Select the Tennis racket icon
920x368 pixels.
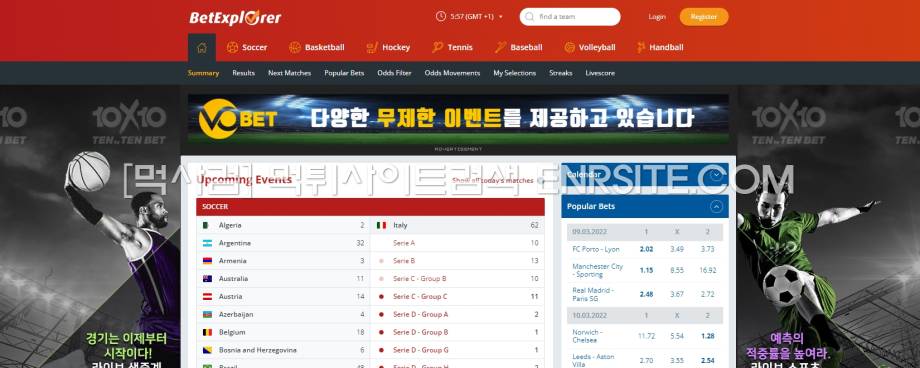(x=438, y=48)
